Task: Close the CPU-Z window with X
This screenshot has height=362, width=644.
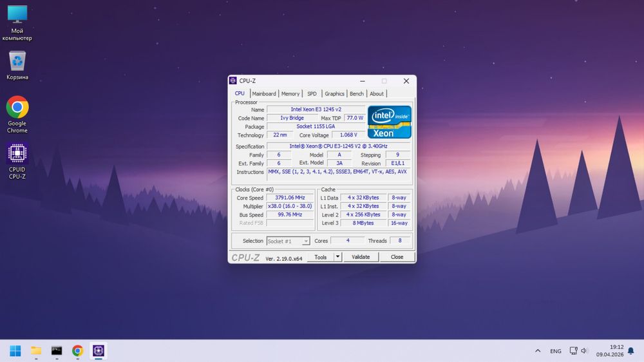Action: tap(406, 81)
